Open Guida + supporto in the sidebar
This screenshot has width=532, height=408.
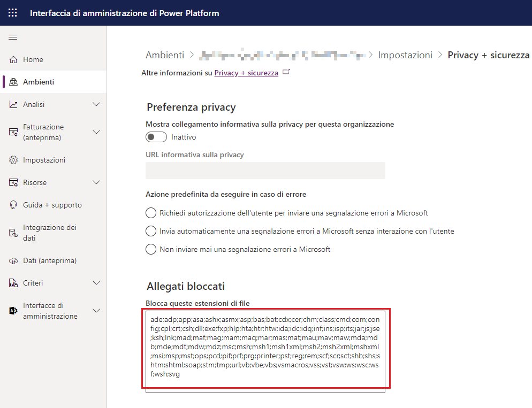click(x=54, y=205)
